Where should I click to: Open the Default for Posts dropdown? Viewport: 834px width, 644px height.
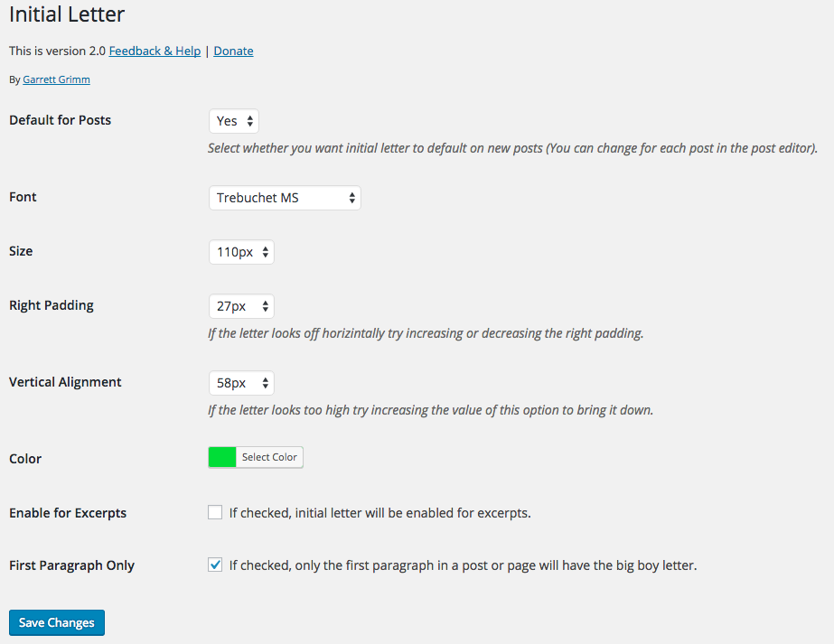[x=234, y=121]
